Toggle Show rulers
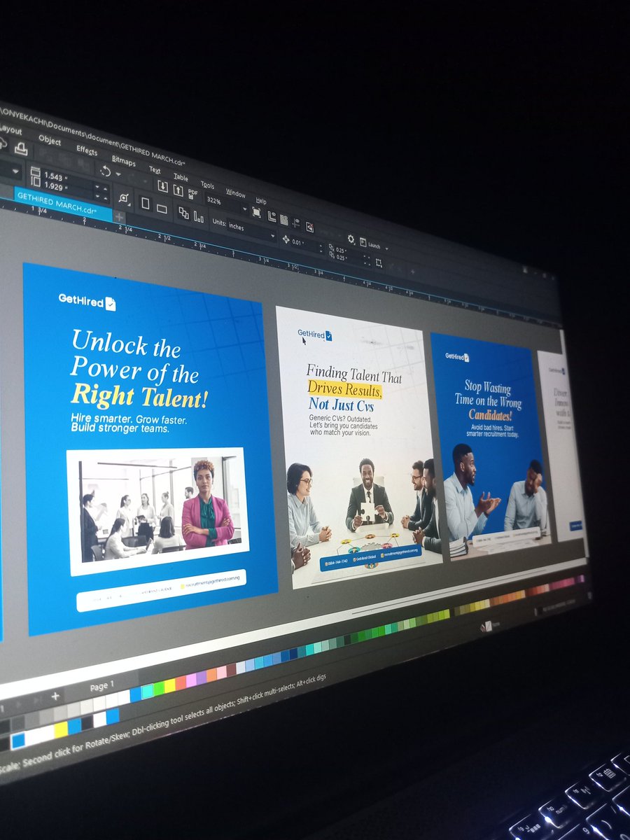630x840 pixels. click(272, 216)
